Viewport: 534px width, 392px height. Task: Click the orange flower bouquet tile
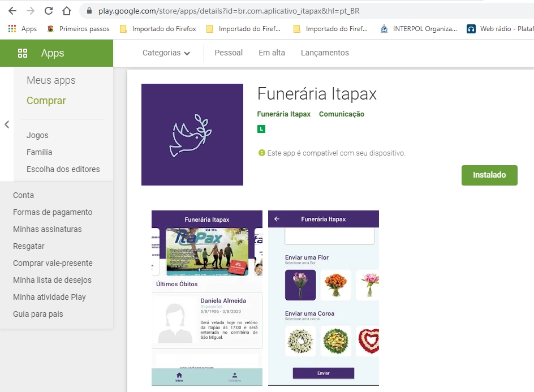tap(336, 285)
